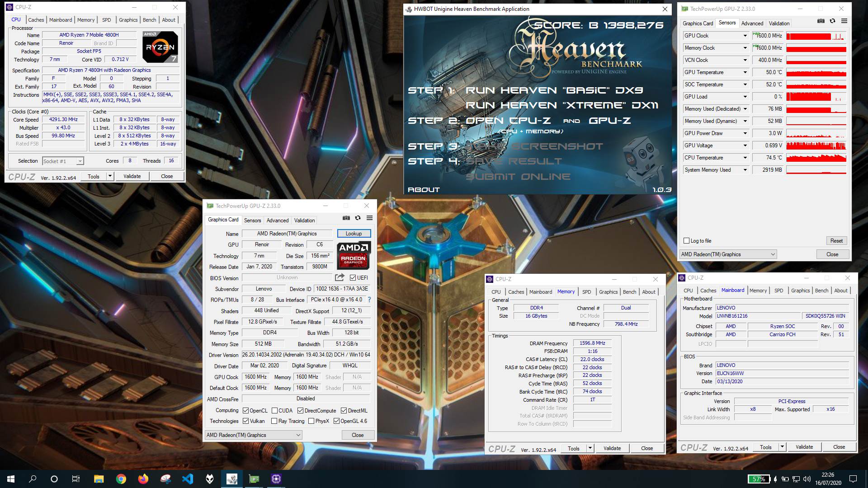This screenshot has width=868, height=488.
Task: Open Task View
Action: [76, 479]
